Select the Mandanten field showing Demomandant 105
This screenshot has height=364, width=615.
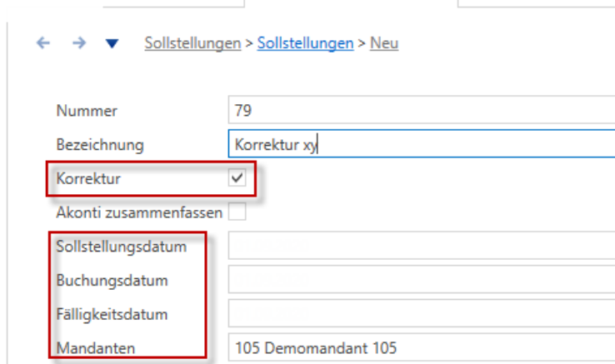point(422,347)
